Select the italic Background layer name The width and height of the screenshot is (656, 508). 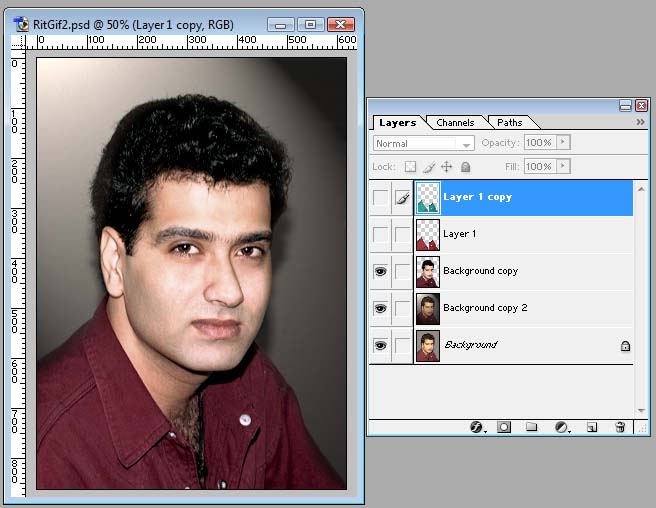[x=471, y=345]
